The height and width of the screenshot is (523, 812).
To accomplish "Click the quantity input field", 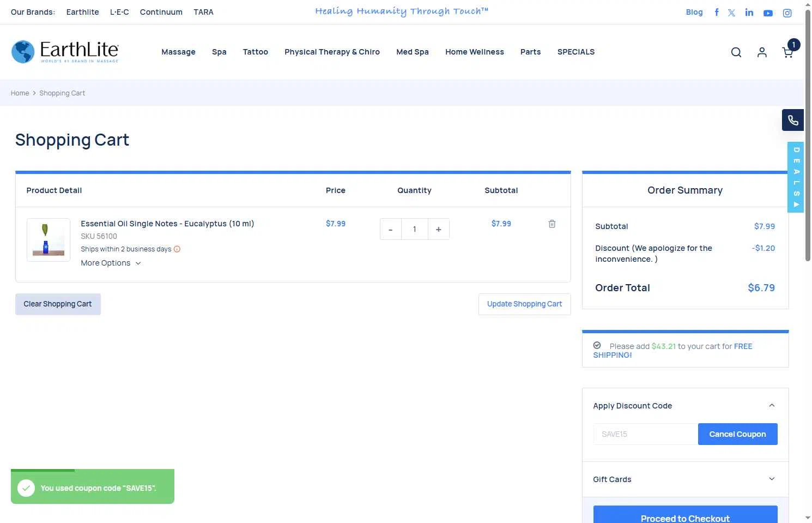I will [x=415, y=229].
